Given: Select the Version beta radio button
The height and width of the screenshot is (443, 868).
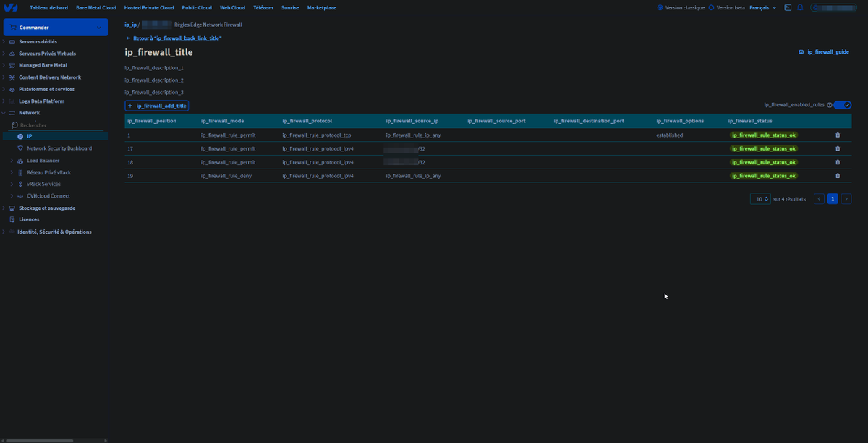Looking at the screenshot, I should point(711,7).
